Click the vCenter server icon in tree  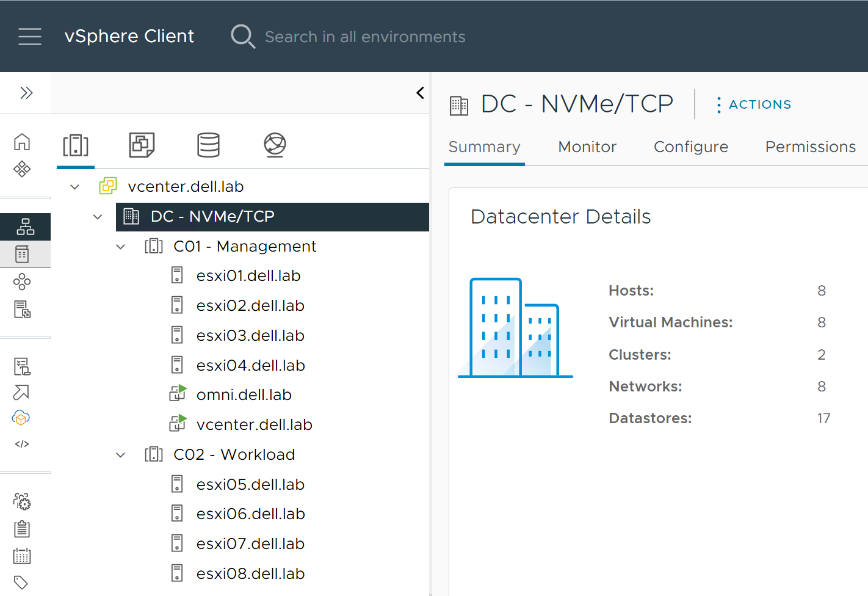[108, 186]
